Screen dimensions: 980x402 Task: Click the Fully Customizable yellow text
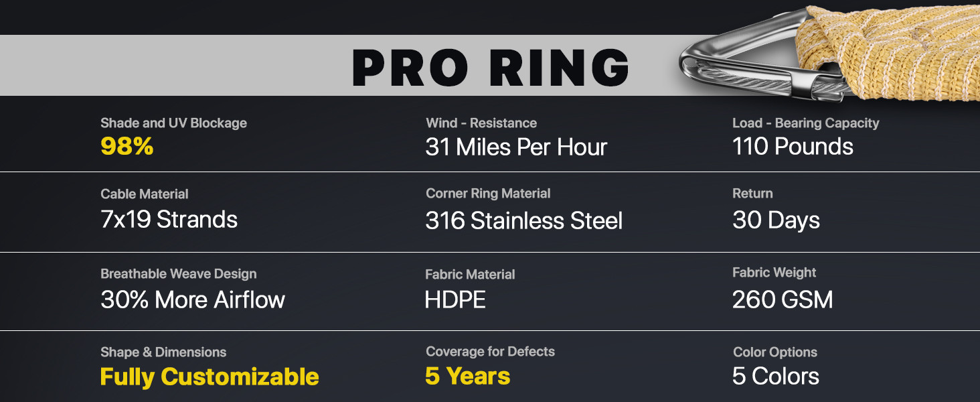[210, 377]
